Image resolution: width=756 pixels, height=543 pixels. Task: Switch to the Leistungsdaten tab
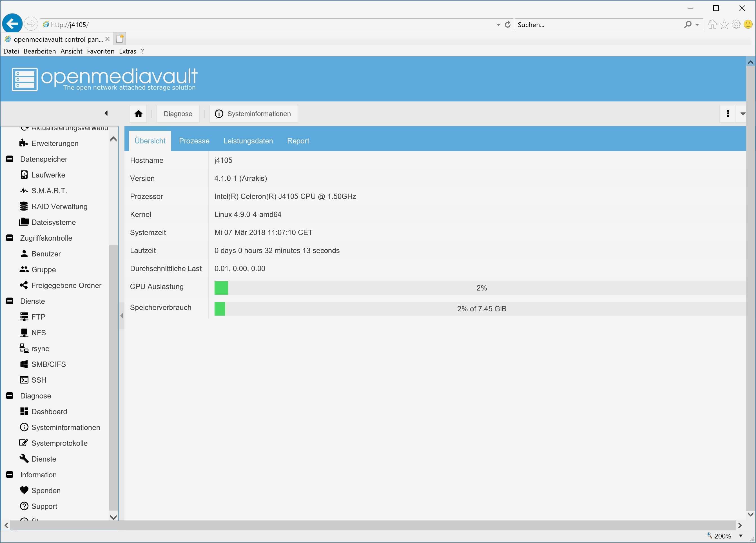(x=248, y=141)
